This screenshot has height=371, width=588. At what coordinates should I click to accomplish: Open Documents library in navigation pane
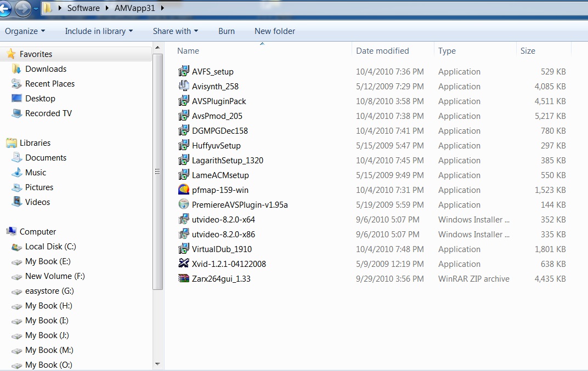pos(46,158)
